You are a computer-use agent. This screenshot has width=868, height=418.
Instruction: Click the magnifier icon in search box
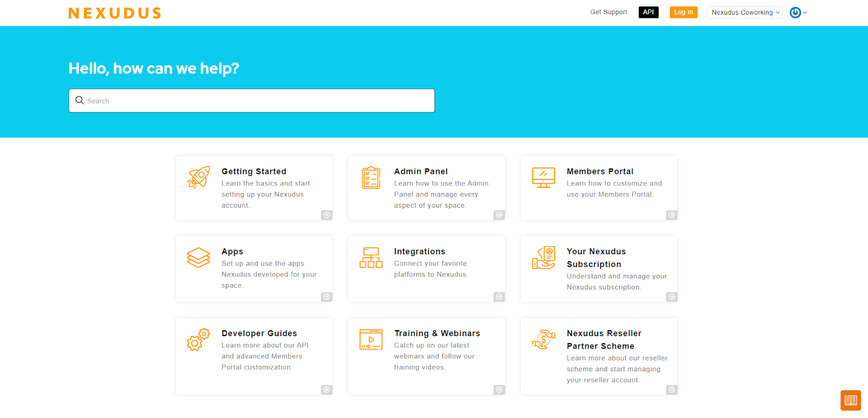(x=80, y=100)
